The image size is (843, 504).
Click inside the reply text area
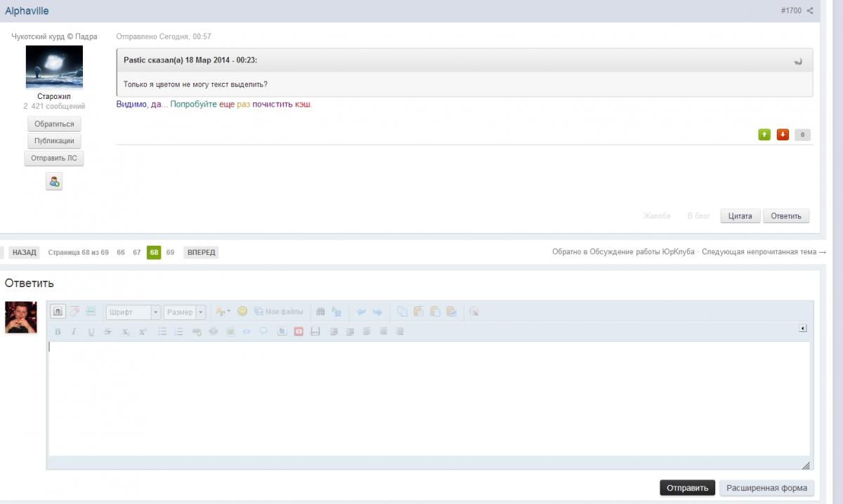pos(429,398)
